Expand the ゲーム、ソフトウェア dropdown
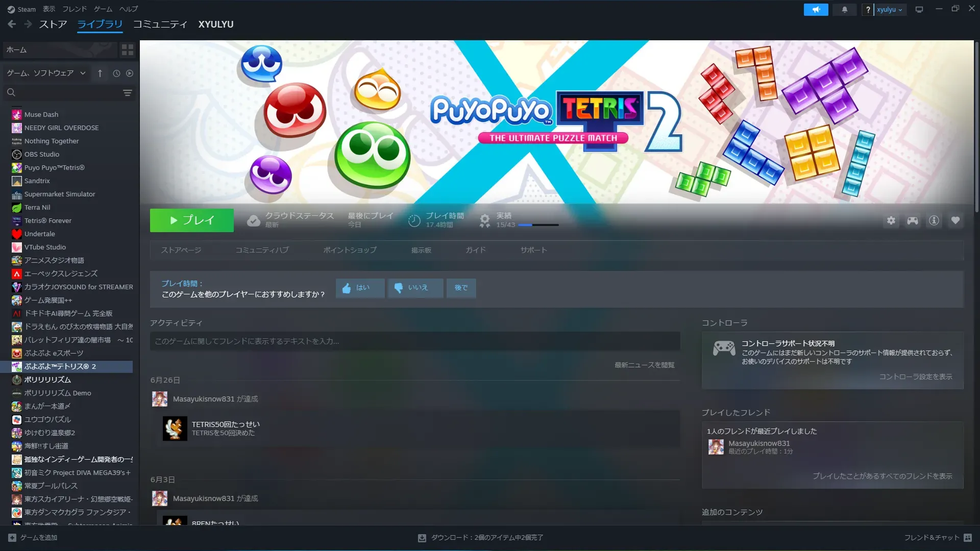This screenshot has height=551, width=980. 46,73
